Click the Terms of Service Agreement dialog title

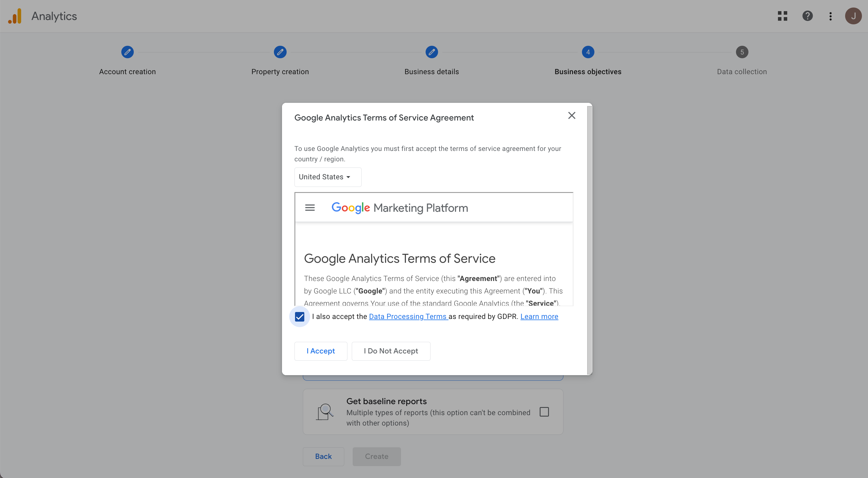pyautogui.click(x=384, y=118)
